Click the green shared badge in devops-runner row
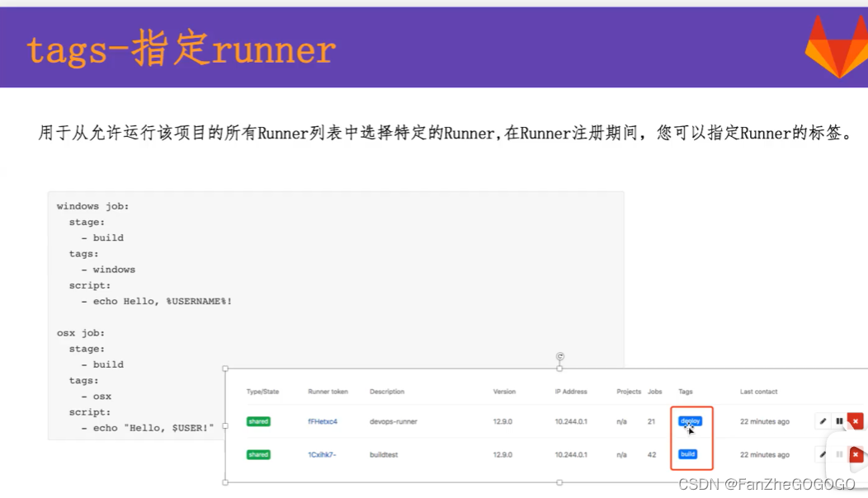The height and width of the screenshot is (498, 868). (x=258, y=421)
